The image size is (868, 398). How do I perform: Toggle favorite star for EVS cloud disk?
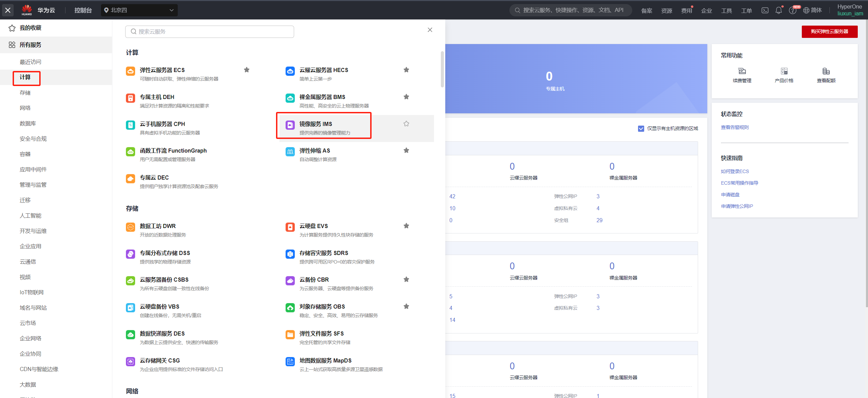pyautogui.click(x=406, y=226)
